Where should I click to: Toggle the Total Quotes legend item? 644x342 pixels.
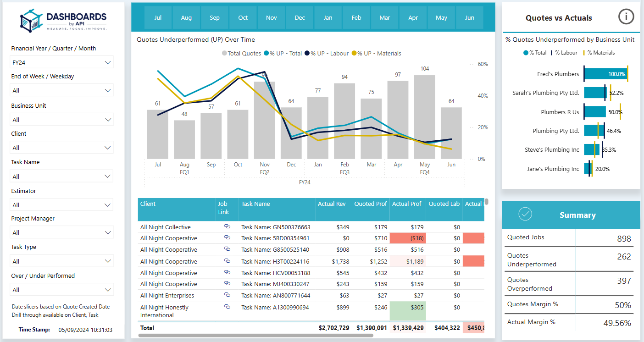241,54
